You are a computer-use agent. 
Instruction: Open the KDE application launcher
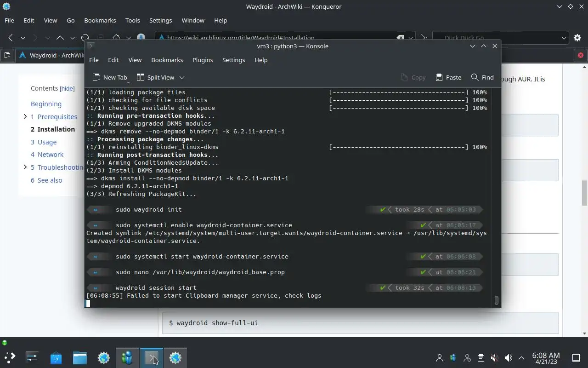point(10,357)
